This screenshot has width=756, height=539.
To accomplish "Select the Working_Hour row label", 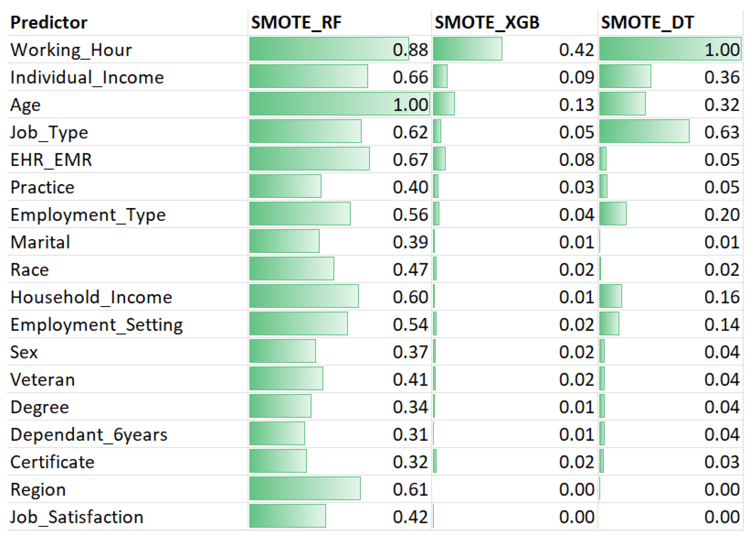I will (x=71, y=50).
